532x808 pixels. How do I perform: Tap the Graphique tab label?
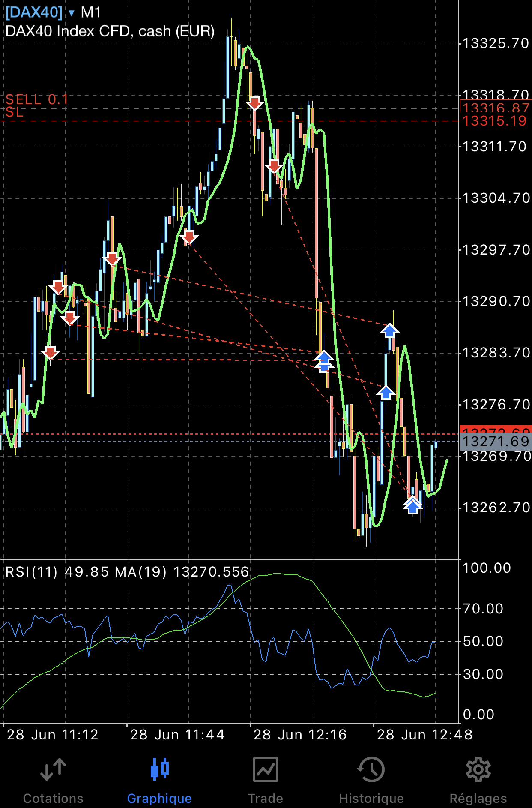click(x=159, y=799)
